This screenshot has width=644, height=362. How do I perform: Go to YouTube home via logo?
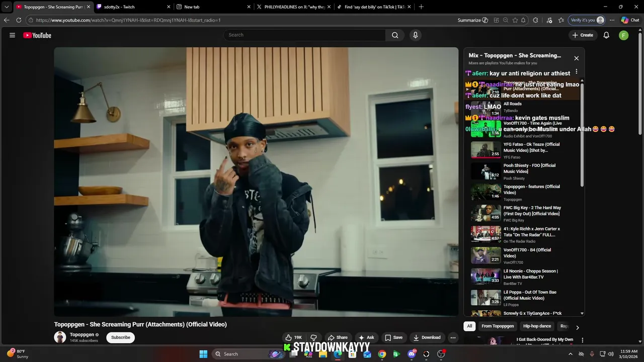pyautogui.click(x=37, y=35)
